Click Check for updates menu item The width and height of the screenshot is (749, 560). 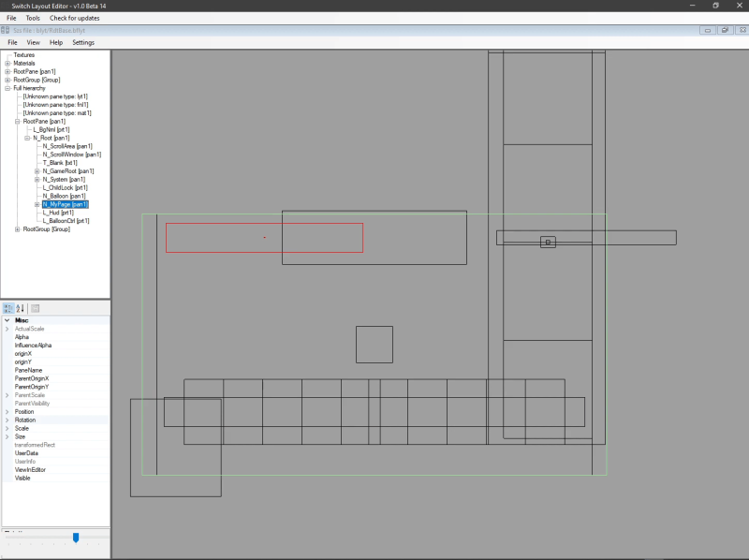(75, 18)
